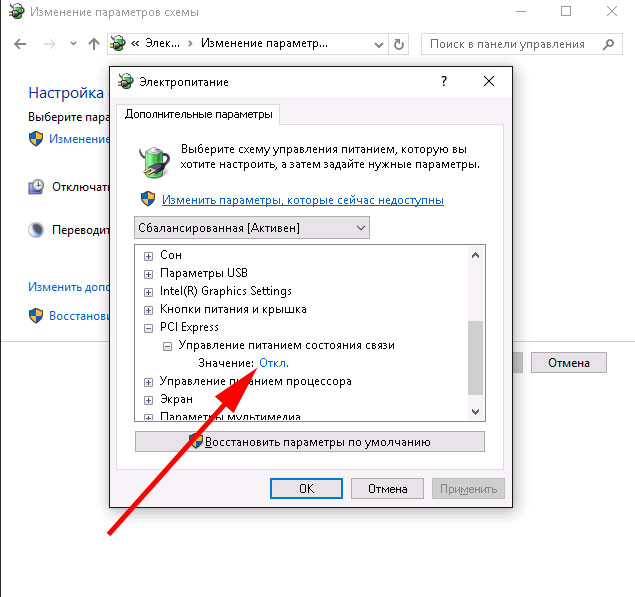This screenshot has height=597, width=635.
Task: Collapse 'Управление питанием состояния связи' node
Action: pyautogui.click(x=167, y=346)
